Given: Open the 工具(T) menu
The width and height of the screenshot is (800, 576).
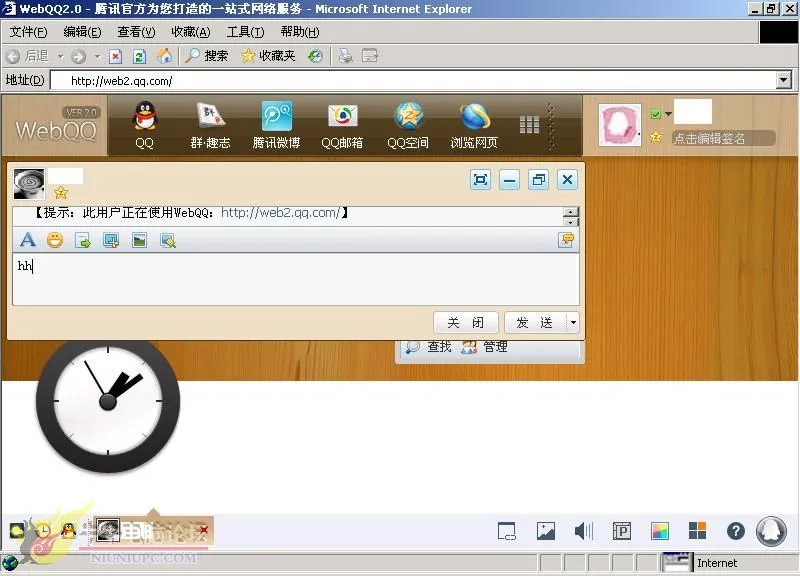Looking at the screenshot, I should click(244, 31).
